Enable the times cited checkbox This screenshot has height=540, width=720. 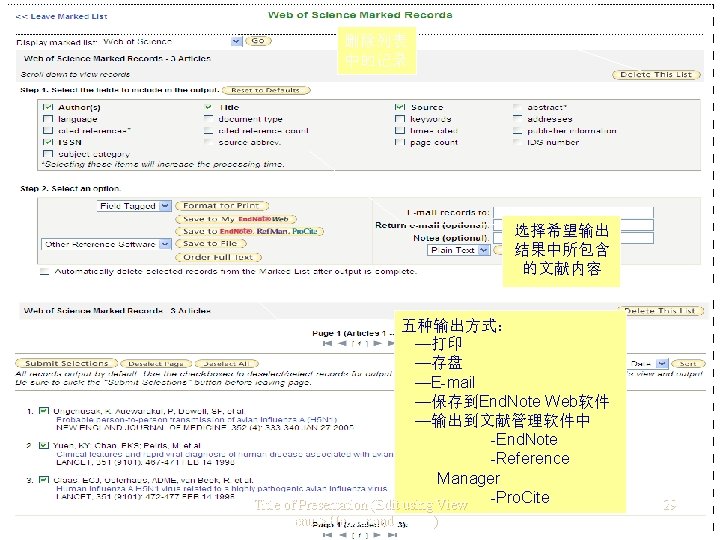click(x=399, y=130)
